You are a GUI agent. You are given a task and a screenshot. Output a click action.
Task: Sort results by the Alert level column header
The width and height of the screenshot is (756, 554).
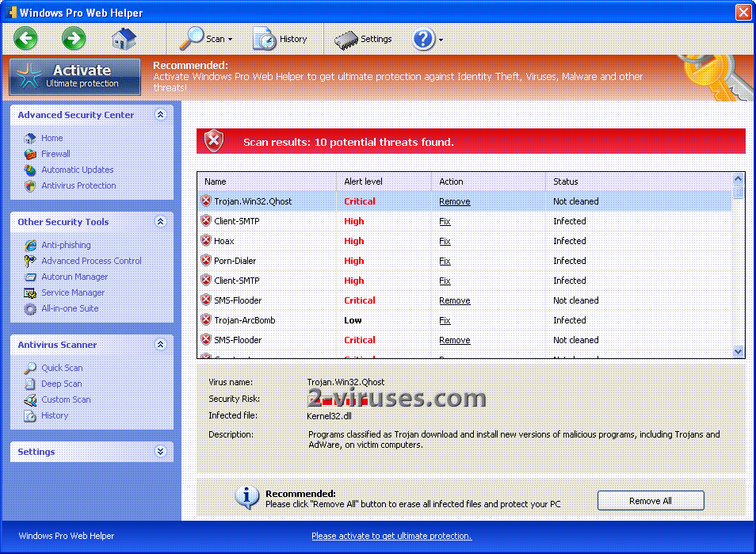pos(384,181)
